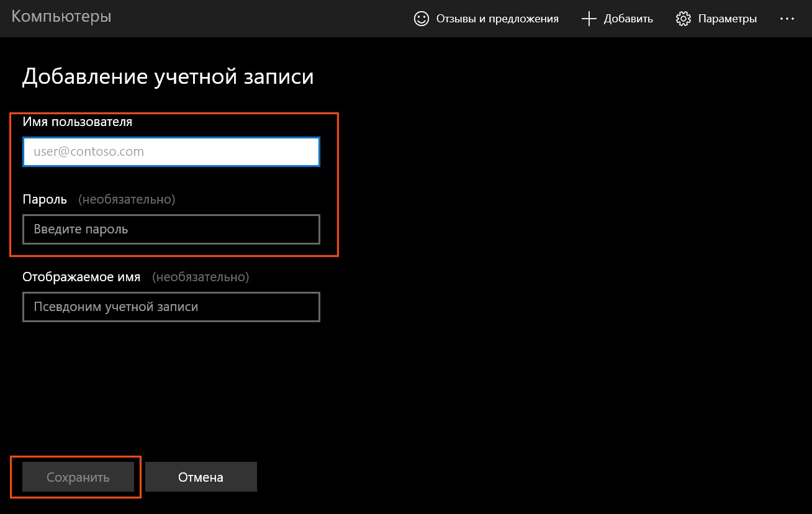Click '(необязательно)' next to the Пароль label
The width and height of the screenshot is (812, 514).
click(127, 199)
